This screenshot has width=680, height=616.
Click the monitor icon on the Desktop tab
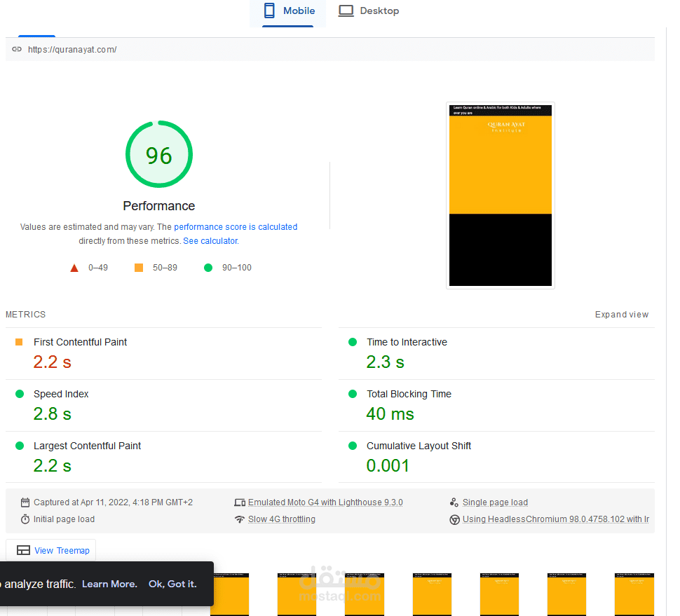(x=346, y=11)
